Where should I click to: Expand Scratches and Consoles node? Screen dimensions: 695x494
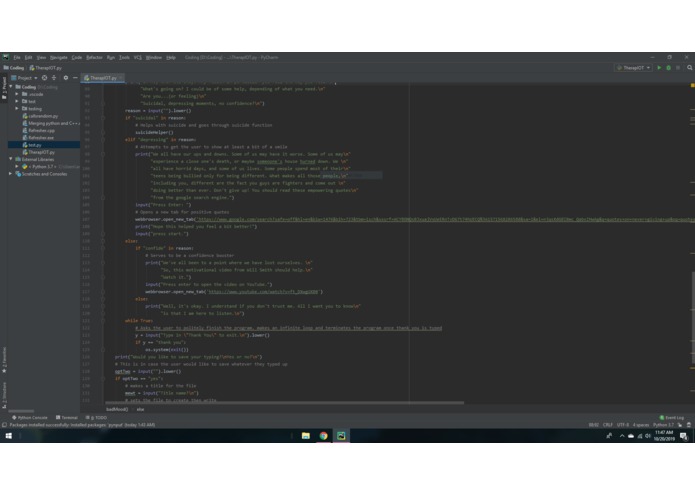click(x=11, y=174)
